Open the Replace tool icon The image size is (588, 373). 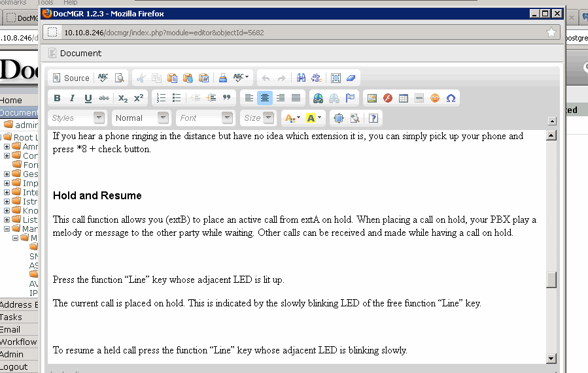tap(317, 78)
